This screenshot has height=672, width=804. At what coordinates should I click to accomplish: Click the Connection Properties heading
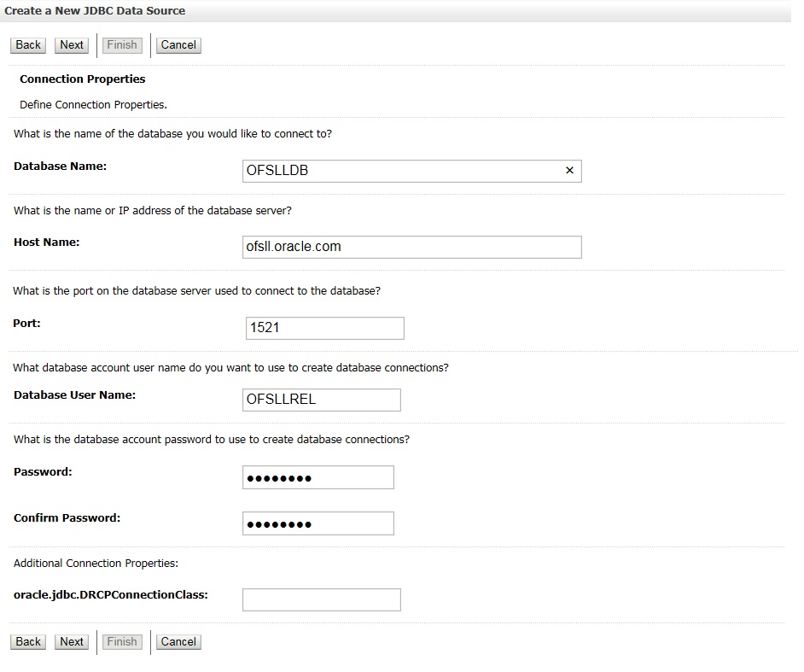point(83,79)
